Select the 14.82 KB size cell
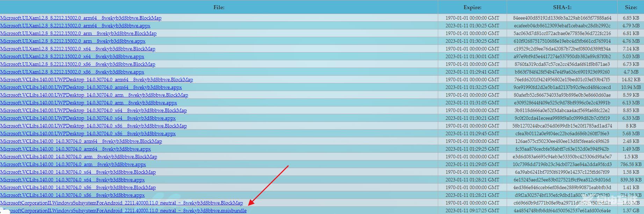 click(631, 80)
